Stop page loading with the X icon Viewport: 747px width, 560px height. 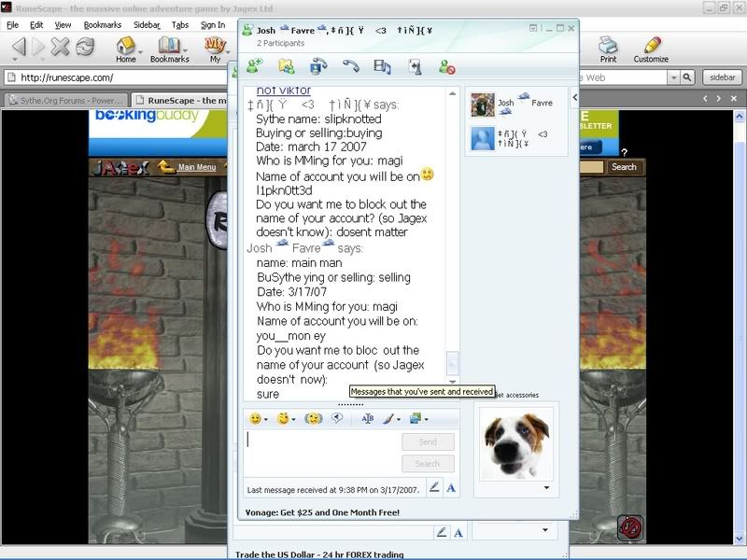pos(60,47)
